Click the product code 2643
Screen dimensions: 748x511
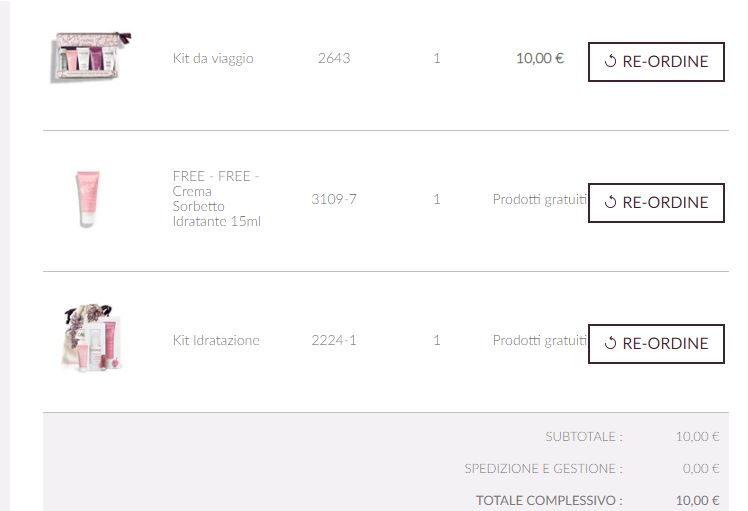point(334,58)
